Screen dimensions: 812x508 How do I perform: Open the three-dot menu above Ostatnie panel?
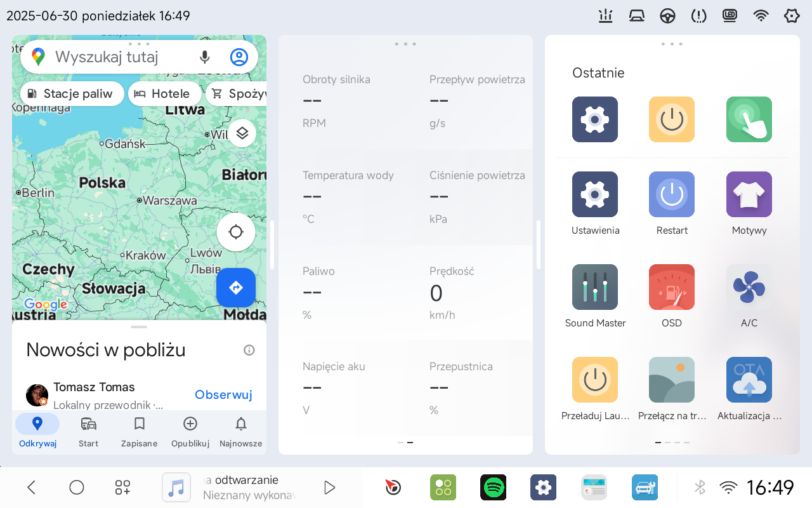(672, 44)
